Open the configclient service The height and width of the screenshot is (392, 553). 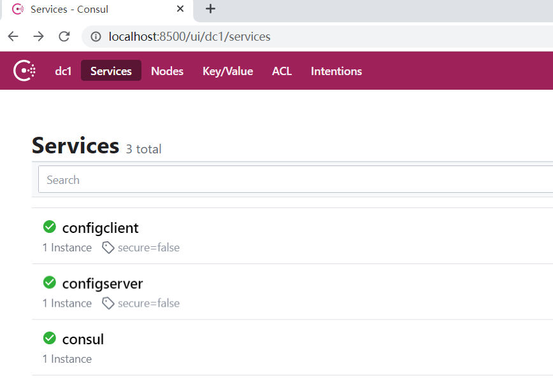(100, 228)
